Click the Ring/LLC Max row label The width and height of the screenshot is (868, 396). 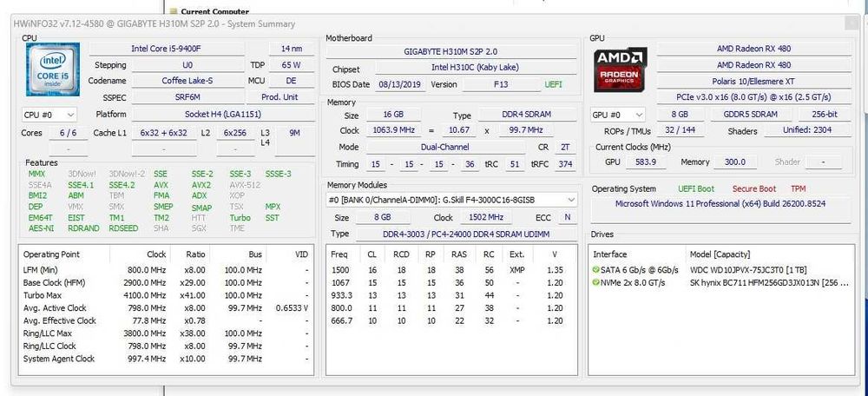coord(48,333)
